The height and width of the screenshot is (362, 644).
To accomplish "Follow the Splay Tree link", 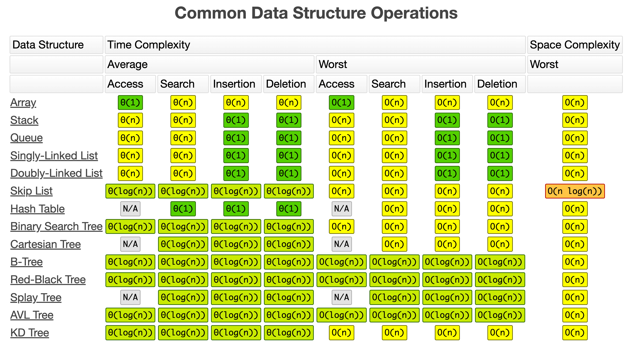I will pyautogui.click(x=36, y=298).
